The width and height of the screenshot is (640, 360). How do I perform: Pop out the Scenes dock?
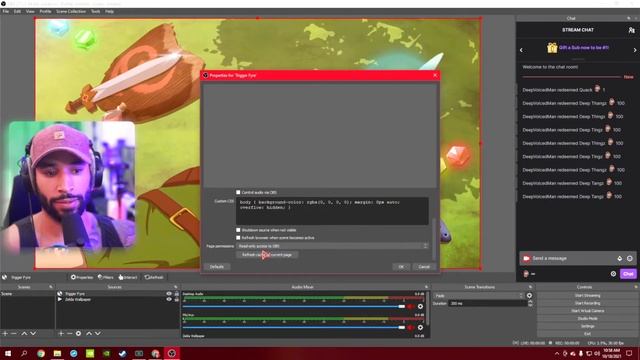click(51, 287)
